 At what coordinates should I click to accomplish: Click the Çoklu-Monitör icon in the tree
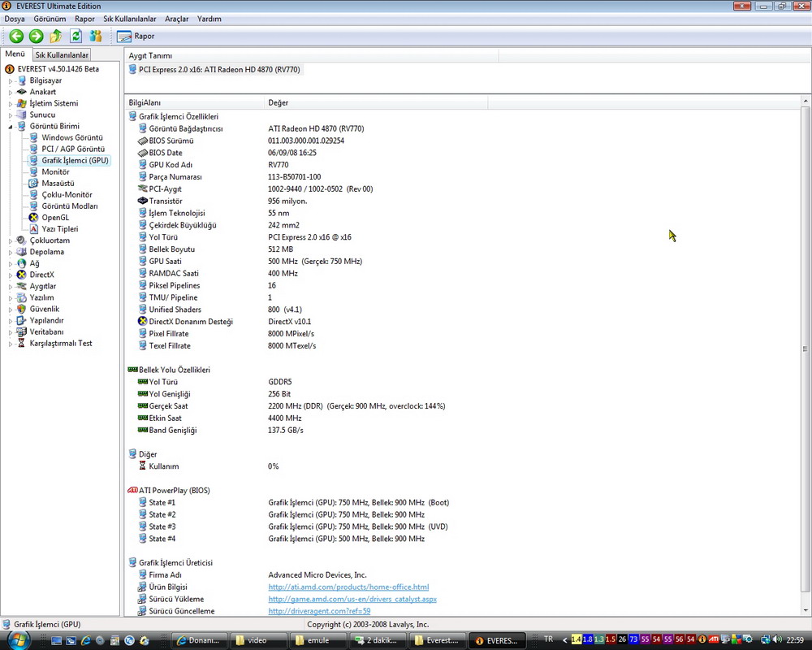(x=33, y=194)
